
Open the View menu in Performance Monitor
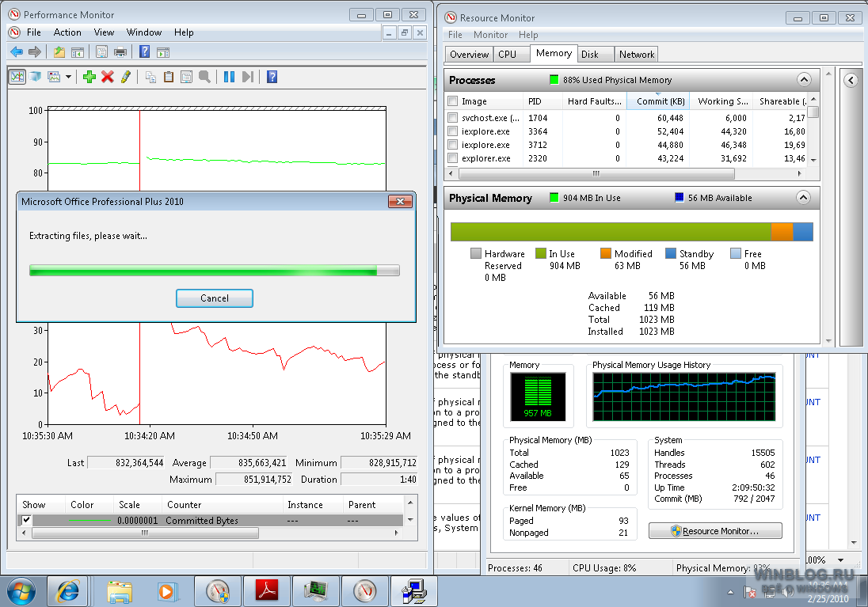(x=104, y=32)
